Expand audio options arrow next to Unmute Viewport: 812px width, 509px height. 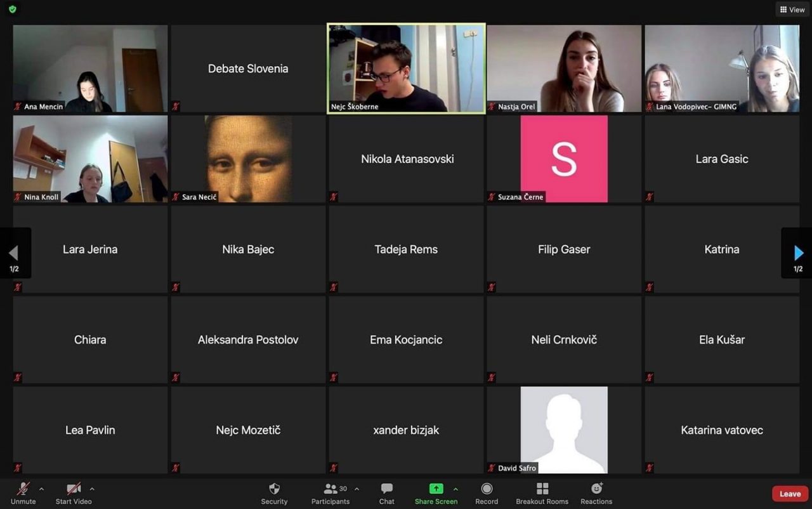click(x=41, y=489)
